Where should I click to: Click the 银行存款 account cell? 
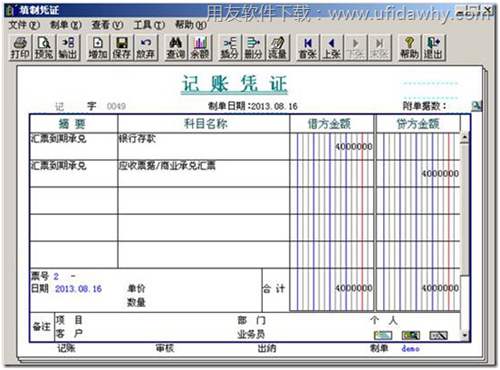(x=204, y=146)
